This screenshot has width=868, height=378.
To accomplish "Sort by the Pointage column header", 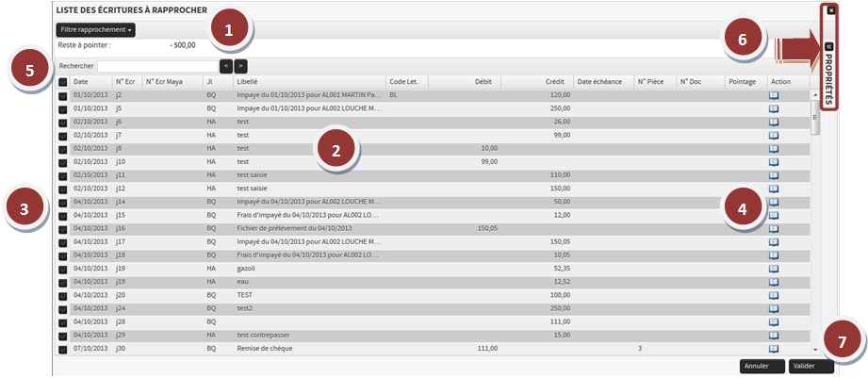I will coord(745,82).
